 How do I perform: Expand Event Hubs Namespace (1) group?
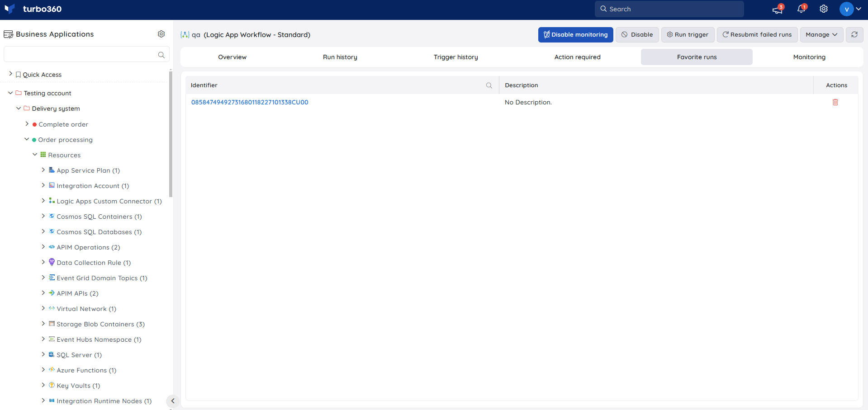tap(43, 339)
